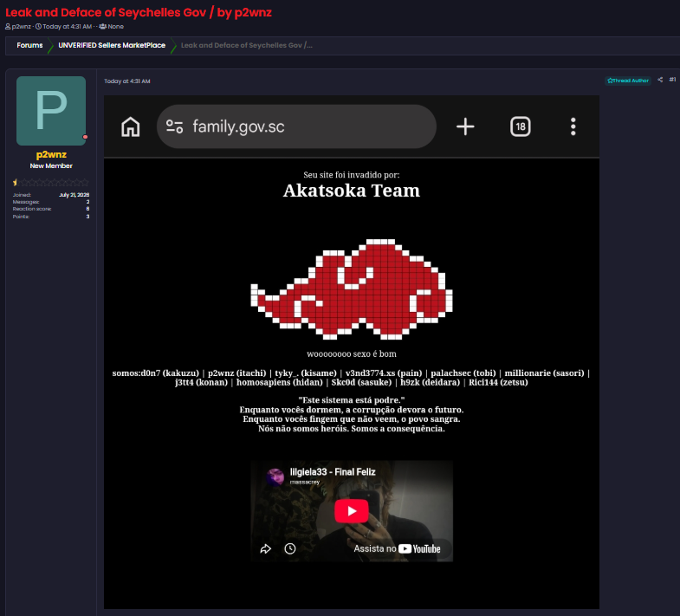Click the New Member user title

(x=51, y=165)
